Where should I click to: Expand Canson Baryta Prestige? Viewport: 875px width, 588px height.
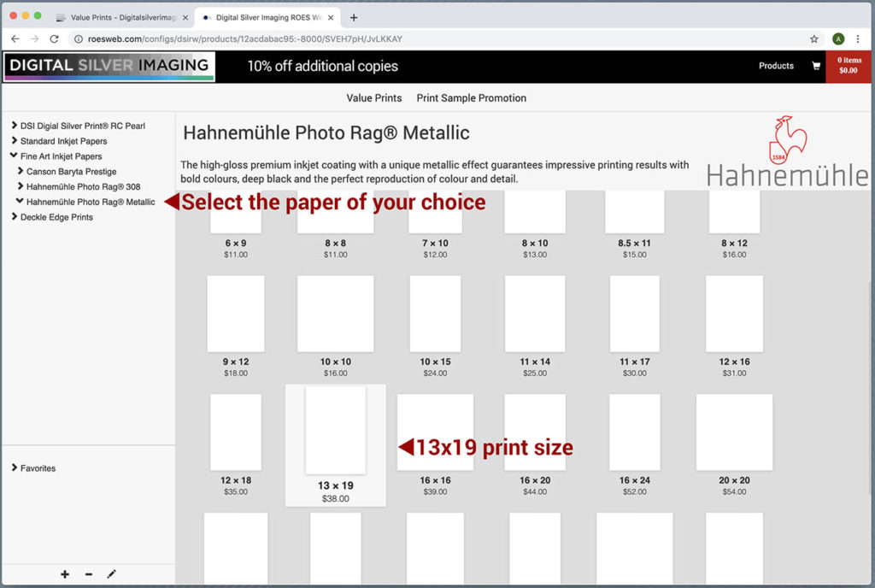[21, 171]
